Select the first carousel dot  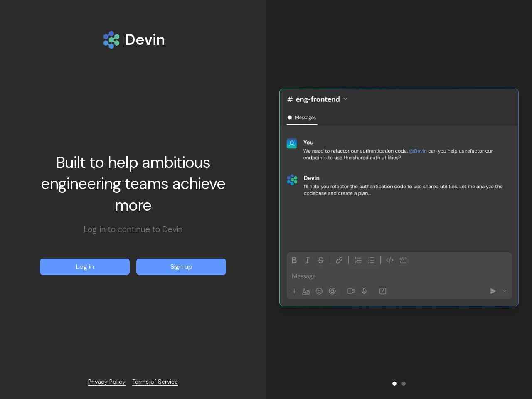[394, 384]
